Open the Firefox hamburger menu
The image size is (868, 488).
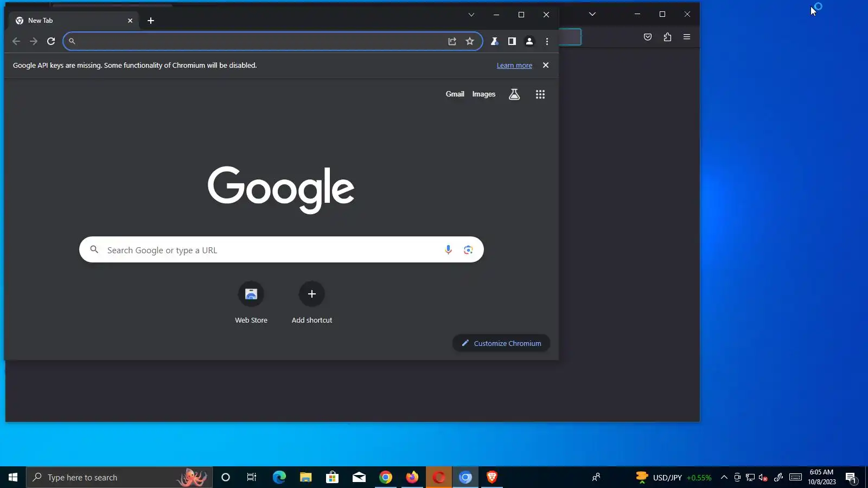[687, 37]
